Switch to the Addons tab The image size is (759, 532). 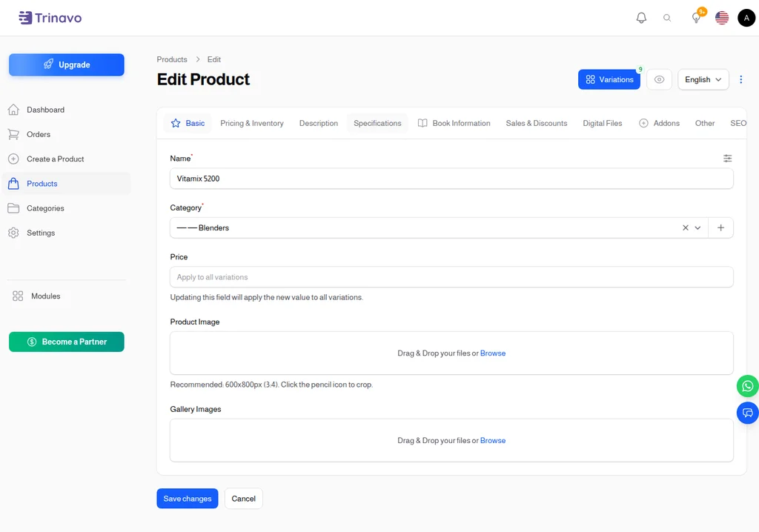(659, 124)
